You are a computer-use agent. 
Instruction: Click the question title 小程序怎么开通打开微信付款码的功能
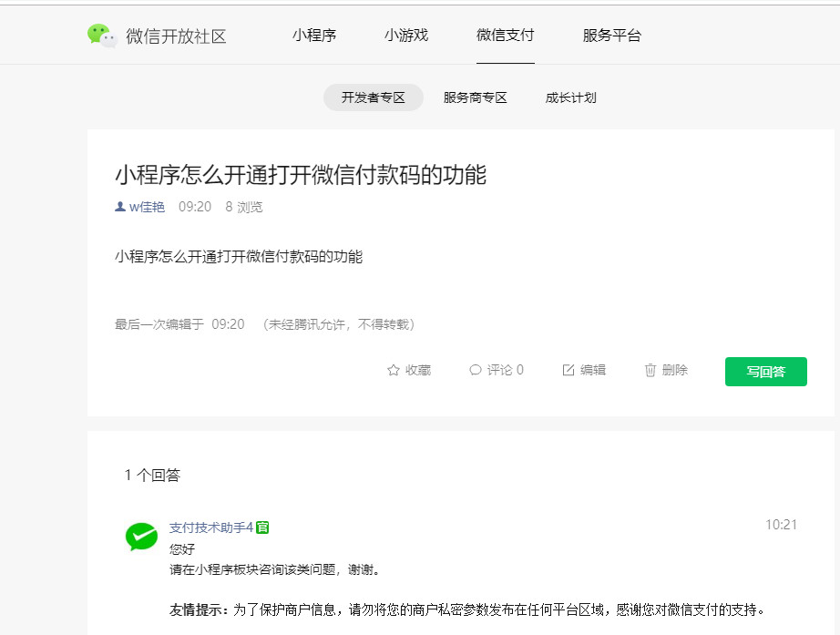[x=301, y=175]
